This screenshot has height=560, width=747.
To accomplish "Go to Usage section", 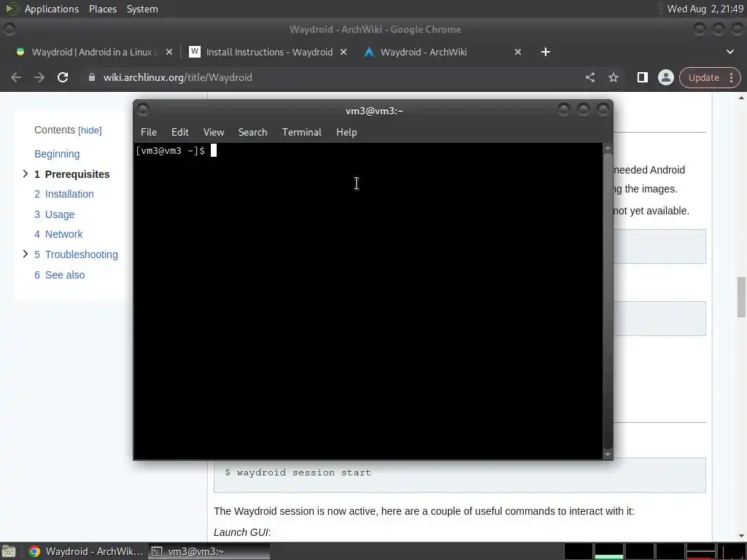I will 54,214.
